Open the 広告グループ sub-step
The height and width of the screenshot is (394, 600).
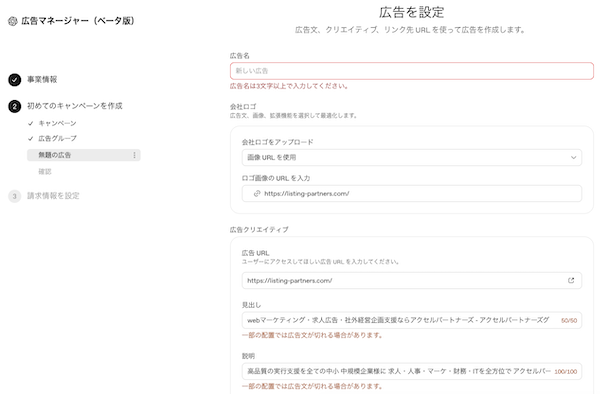(57, 138)
